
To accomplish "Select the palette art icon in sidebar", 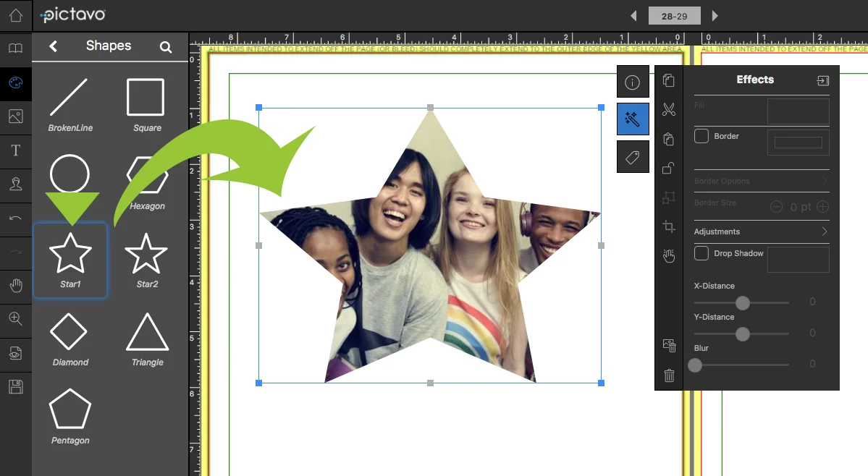I will [15, 83].
